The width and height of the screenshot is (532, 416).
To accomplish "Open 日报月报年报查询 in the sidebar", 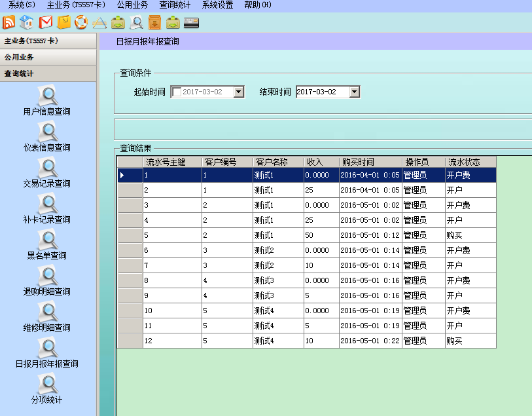I will point(47,352).
